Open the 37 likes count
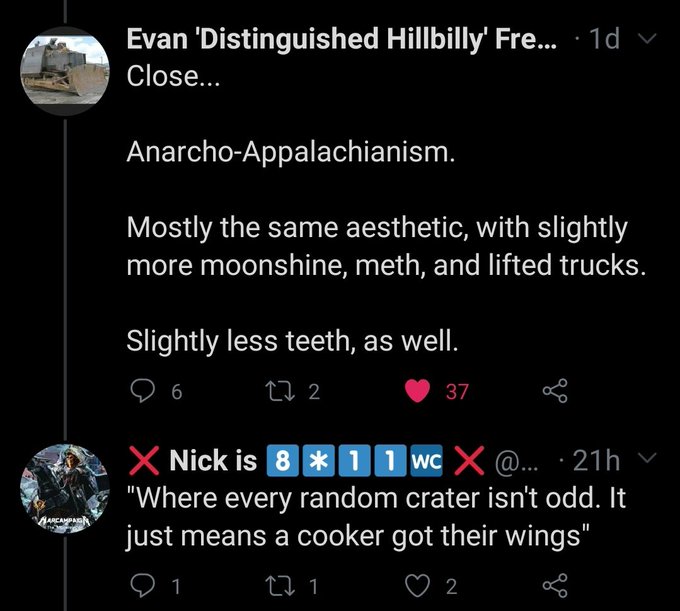The width and height of the screenshot is (680, 611). tap(457, 392)
